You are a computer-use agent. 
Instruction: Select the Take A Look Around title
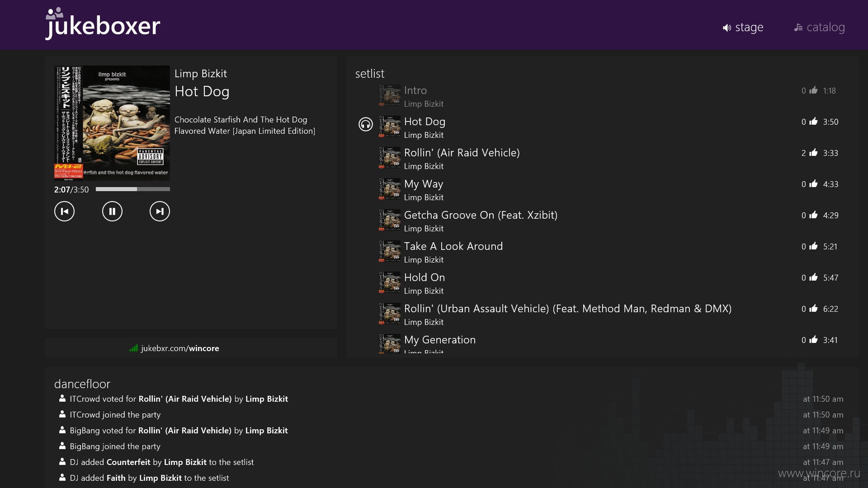click(x=453, y=246)
